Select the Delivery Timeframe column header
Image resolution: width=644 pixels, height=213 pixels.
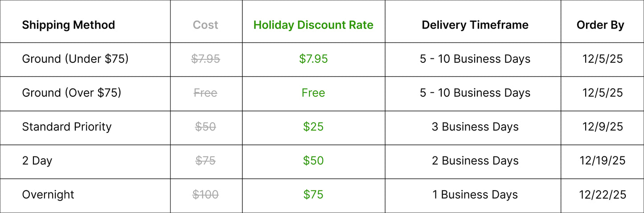[475, 25]
